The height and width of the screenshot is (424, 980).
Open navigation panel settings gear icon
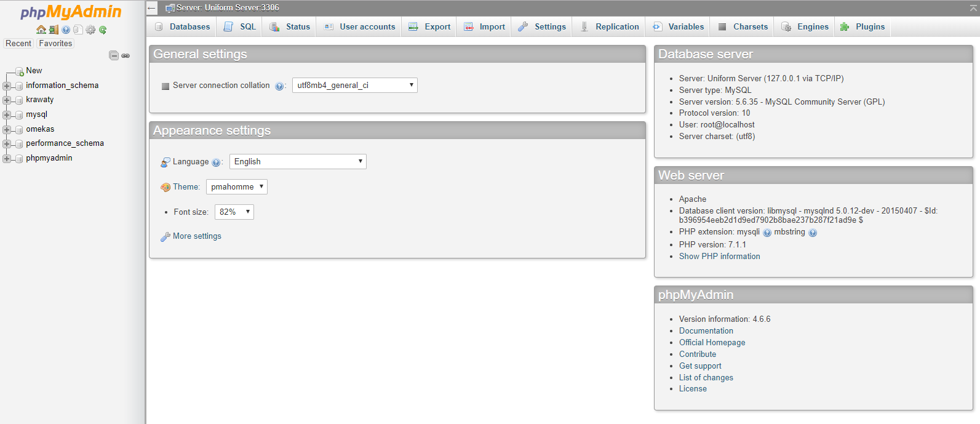90,30
